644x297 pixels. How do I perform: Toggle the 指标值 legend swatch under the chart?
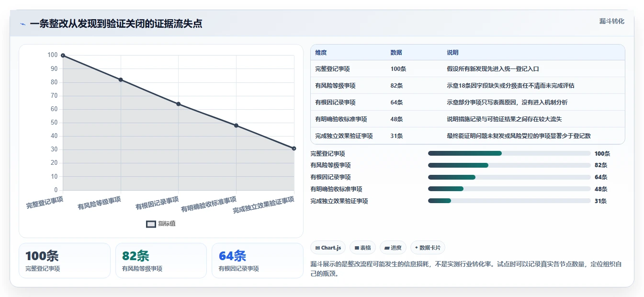151,224
